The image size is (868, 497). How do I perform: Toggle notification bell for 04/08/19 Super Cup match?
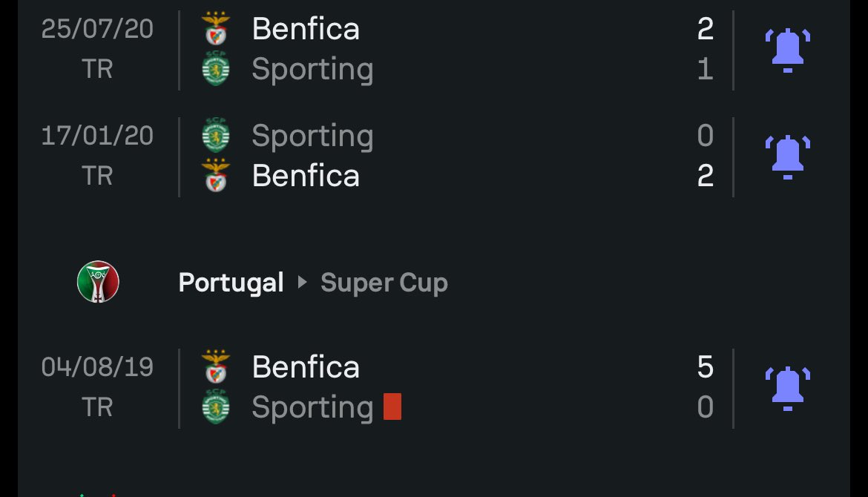(788, 389)
